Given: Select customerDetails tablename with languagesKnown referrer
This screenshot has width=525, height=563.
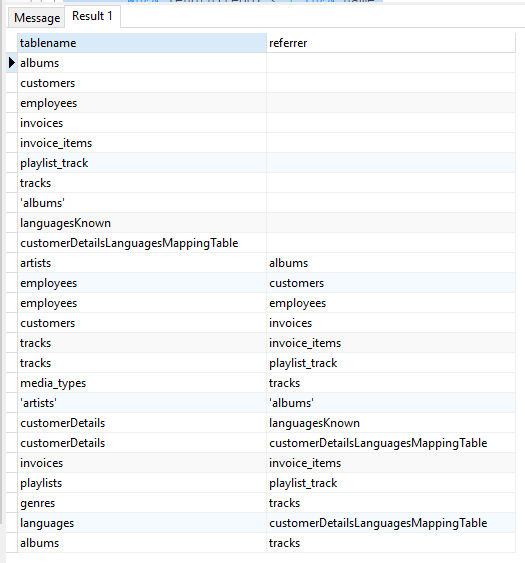Looking at the screenshot, I should pos(142,423).
